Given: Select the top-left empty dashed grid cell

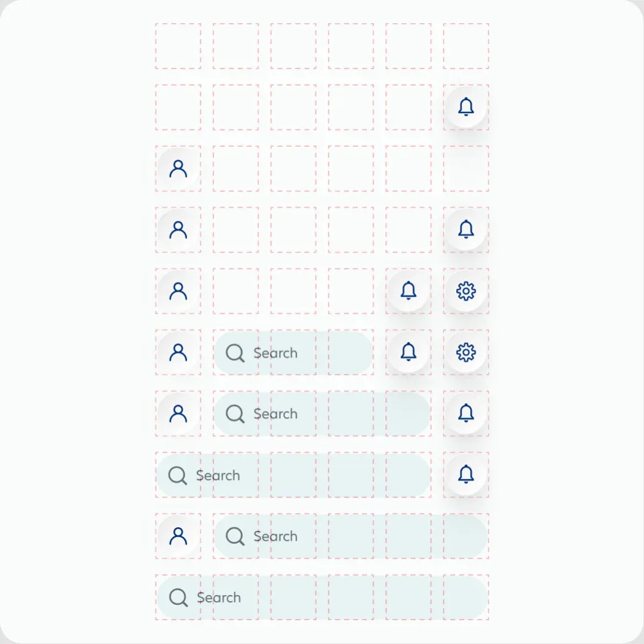Looking at the screenshot, I should click(x=178, y=46).
